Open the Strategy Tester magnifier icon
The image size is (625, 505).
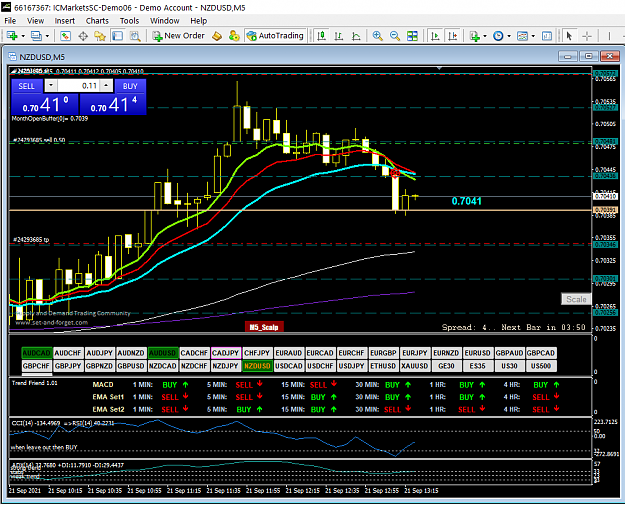[135, 36]
